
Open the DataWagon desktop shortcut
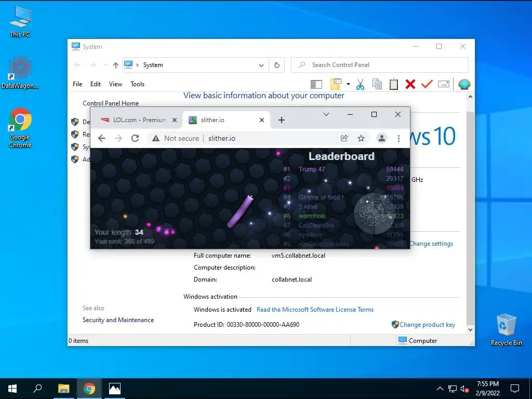[20, 73]
